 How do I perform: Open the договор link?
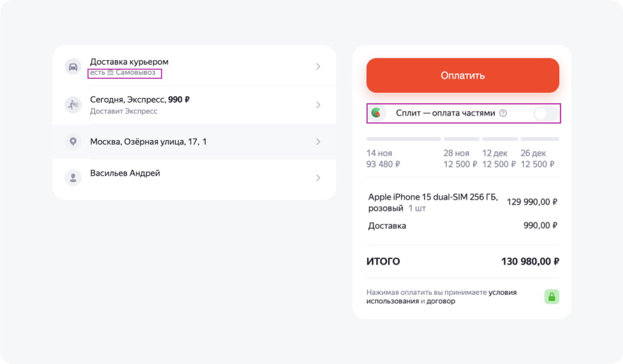441,301
